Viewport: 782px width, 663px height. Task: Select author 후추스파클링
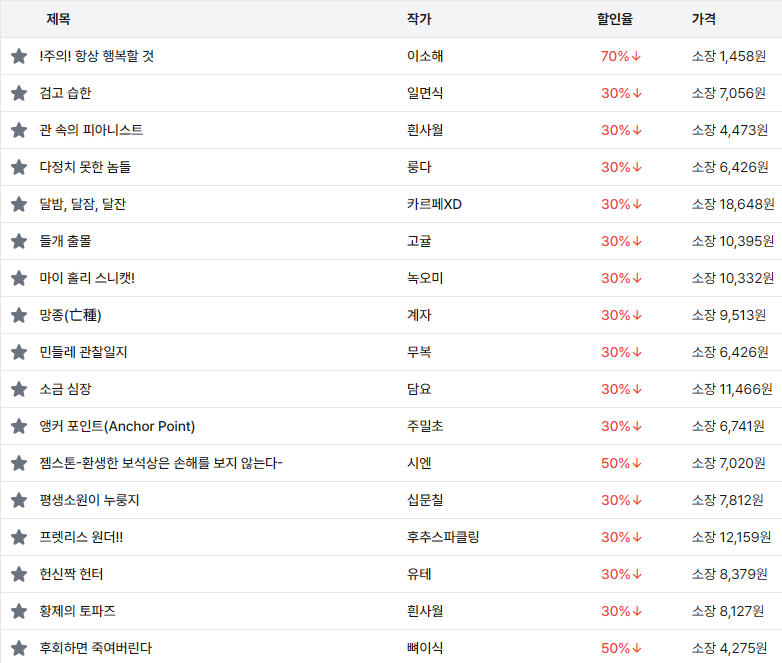point(443,537)
